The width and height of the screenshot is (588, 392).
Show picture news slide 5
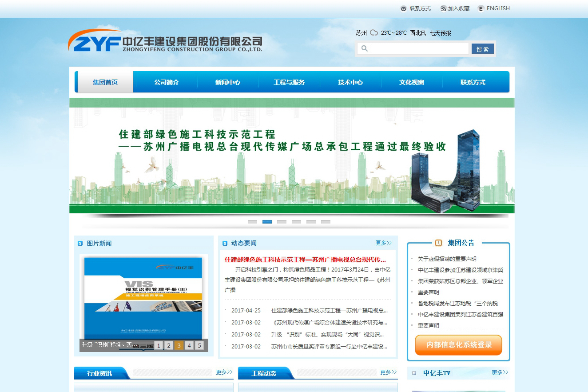point(199,345)
